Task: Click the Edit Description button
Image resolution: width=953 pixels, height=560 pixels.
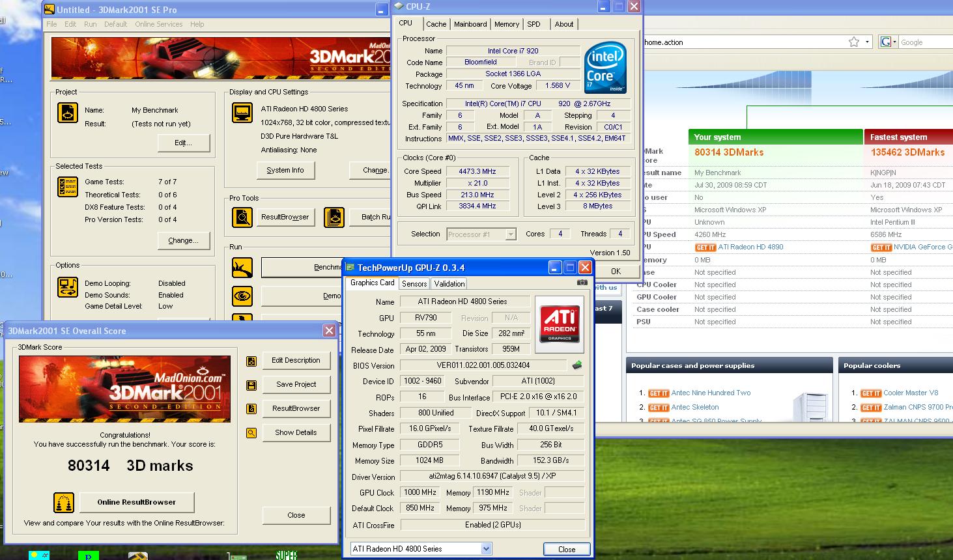Action: point(296,360)
